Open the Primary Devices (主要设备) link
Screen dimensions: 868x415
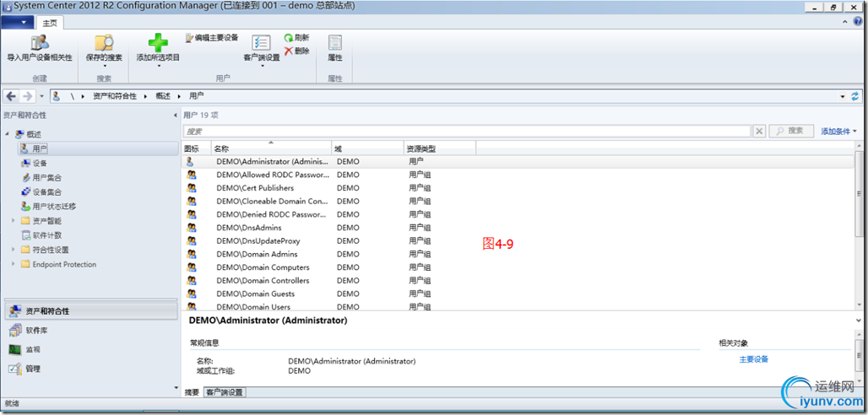(x=754, y=359)
